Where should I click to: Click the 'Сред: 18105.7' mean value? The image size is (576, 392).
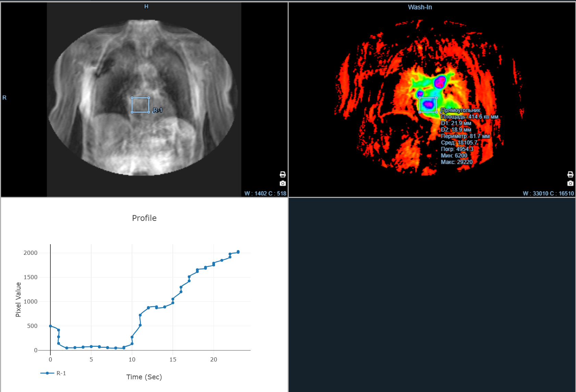tap(459, 143)
